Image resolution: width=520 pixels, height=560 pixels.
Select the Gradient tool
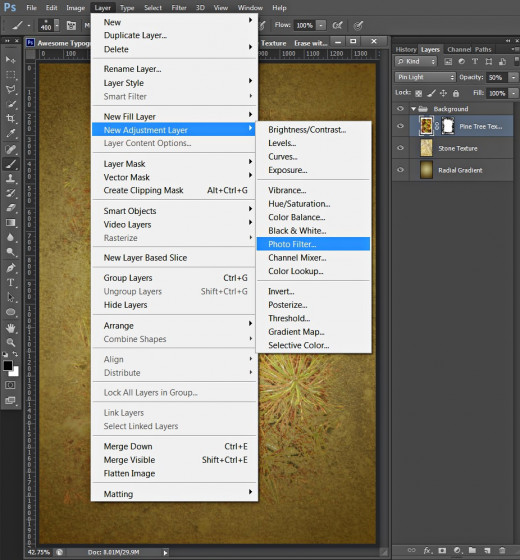pos(11,222)
